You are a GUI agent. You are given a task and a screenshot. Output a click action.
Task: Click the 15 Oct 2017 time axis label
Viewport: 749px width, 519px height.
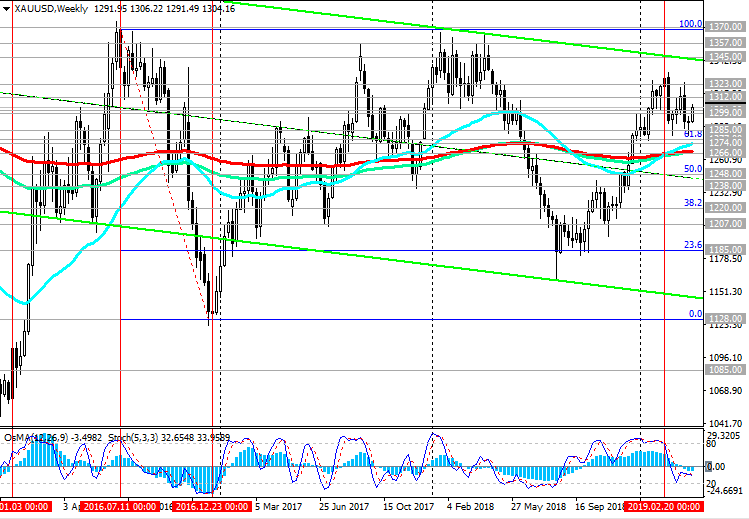coord(408,507)
